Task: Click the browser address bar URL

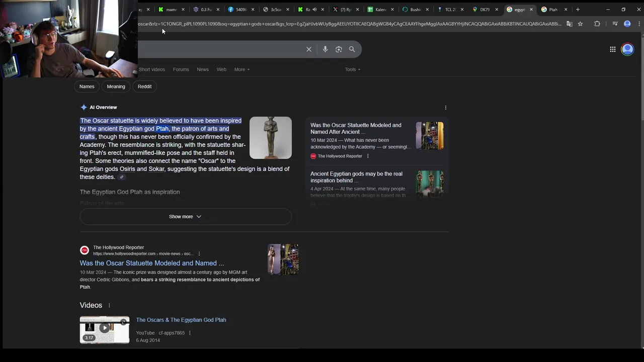Action: point(350,24)
